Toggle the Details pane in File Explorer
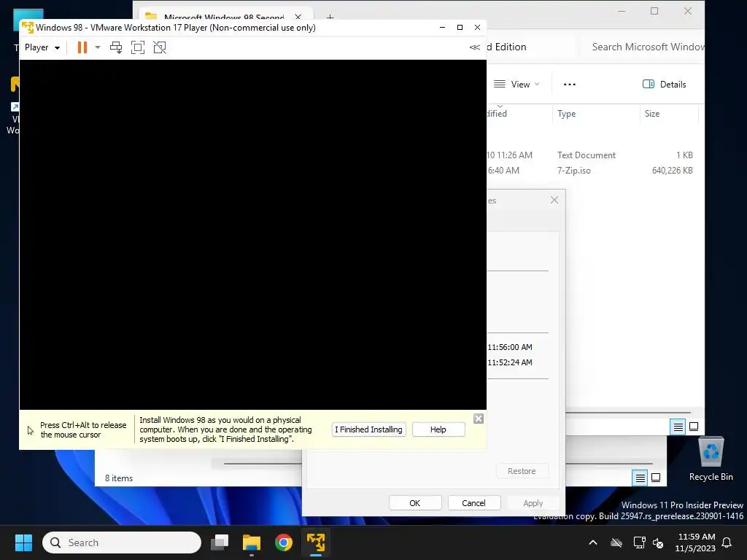 coord(665,85)
